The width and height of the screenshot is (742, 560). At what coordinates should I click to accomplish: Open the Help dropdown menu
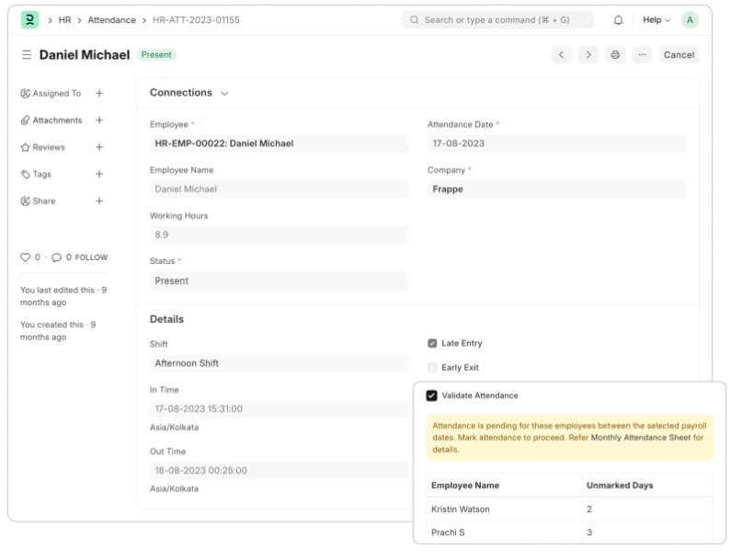(x=656, y=19)
